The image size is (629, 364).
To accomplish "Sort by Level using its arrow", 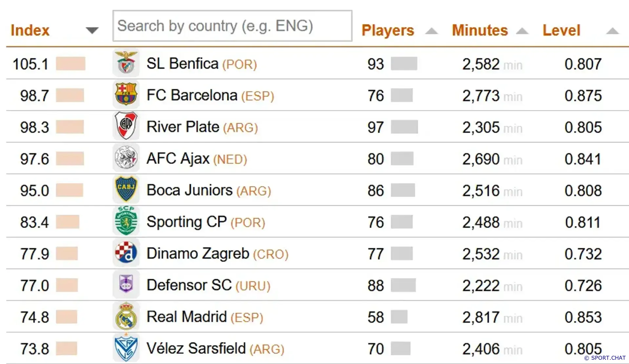I will click(x=612, y=31).
